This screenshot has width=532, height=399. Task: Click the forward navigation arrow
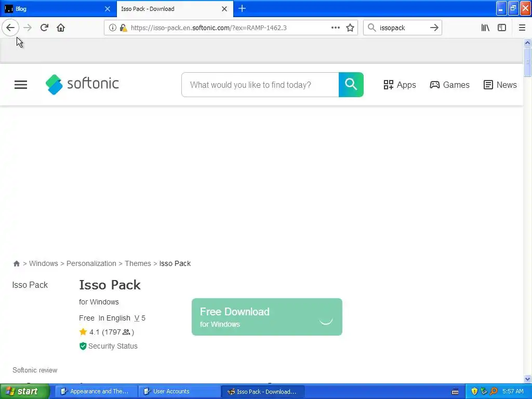pos(28,28)
